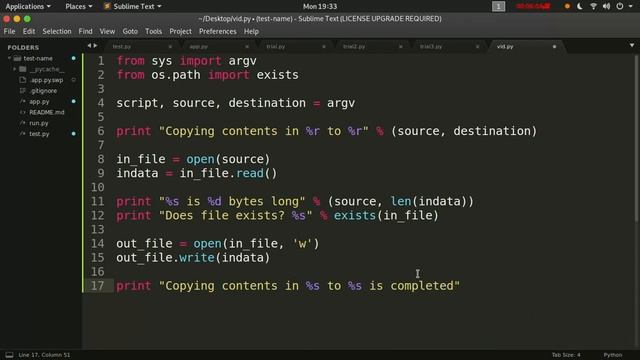
Task: Open run.py from the sidebar
Action: coord(39,123)
